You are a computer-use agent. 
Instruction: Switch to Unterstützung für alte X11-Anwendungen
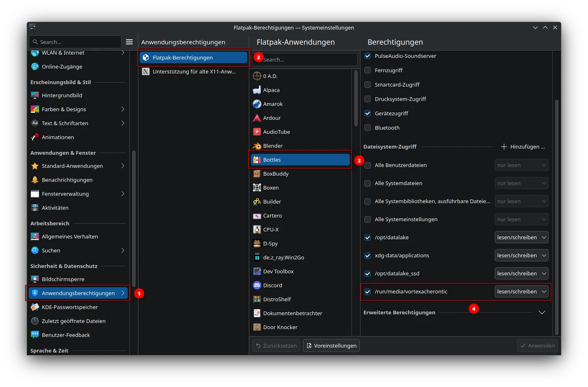[193, 71]
